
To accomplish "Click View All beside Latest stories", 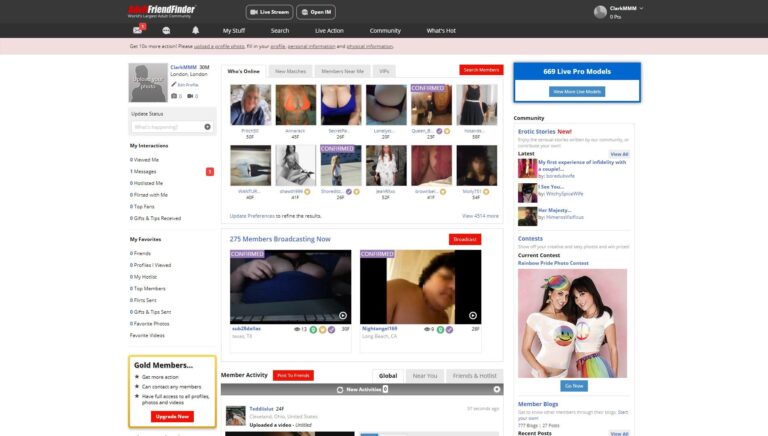I will (x=619, y=154).
